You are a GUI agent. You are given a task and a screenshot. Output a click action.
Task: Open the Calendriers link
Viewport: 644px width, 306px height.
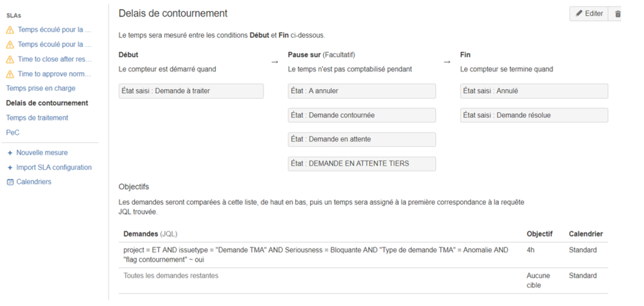(34, 182)
